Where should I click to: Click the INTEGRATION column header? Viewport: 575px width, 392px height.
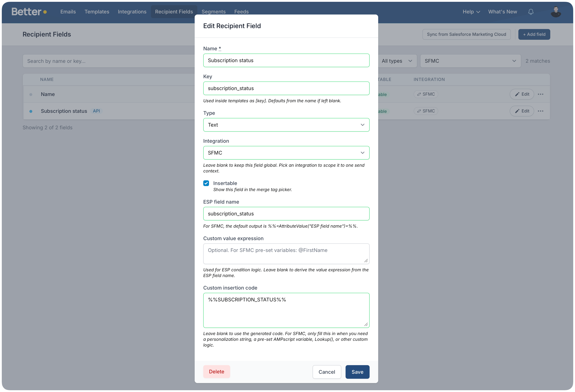point(429,79)
